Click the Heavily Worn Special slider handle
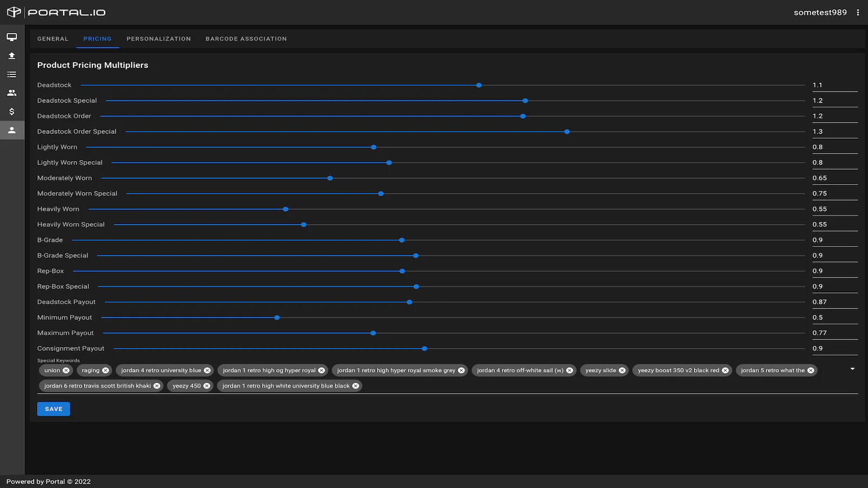868x488 pixels. coord(304,224)
